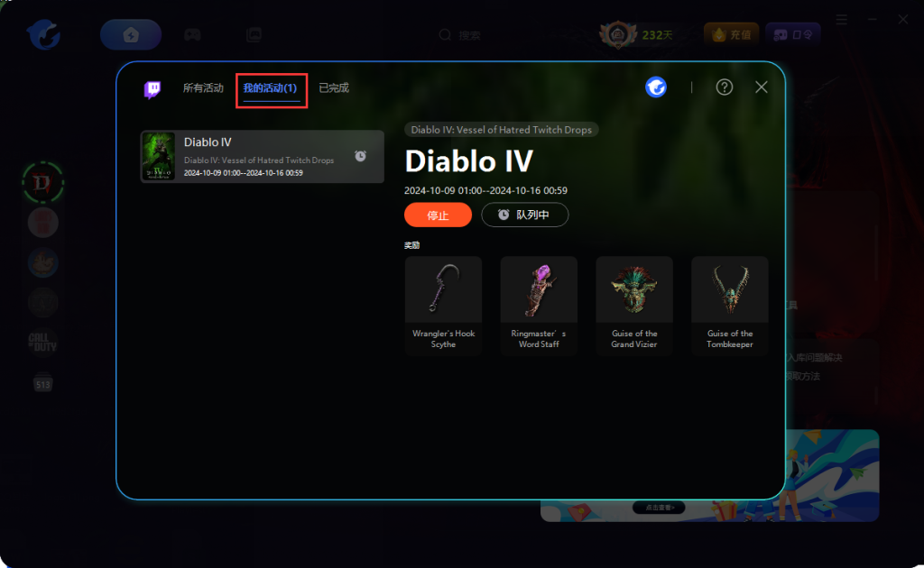924x568 pixels.
Task: Open 已完成 tab
Action: [334, 87]
